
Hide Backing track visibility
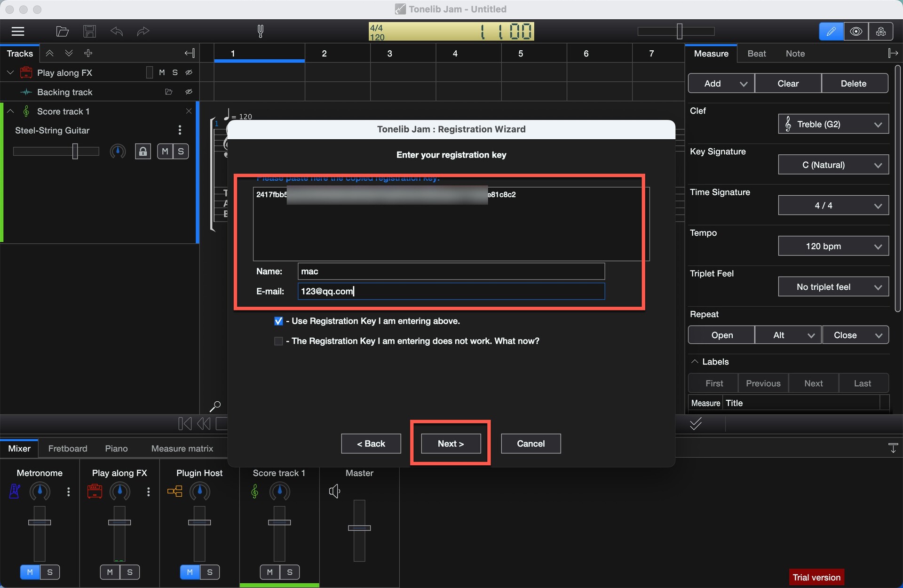pos(189,92)
